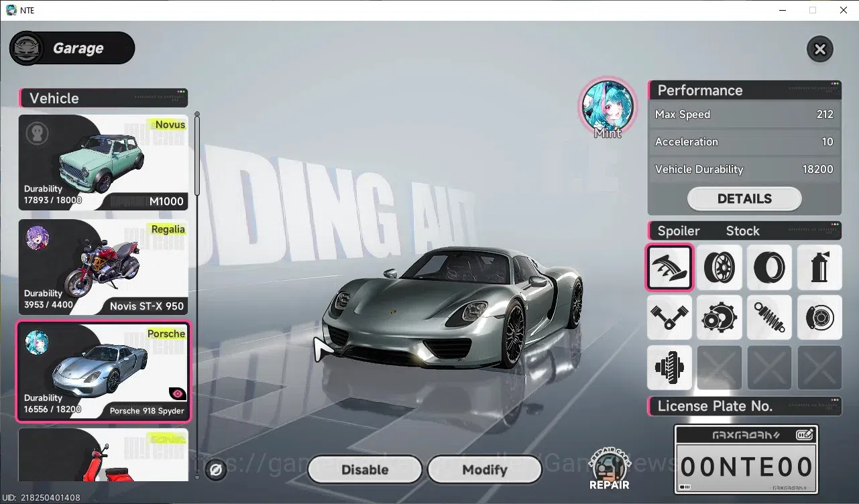Click the Modify button
Image resolution: width=859 pixels, height=504 pixels.
click(484, 470)
